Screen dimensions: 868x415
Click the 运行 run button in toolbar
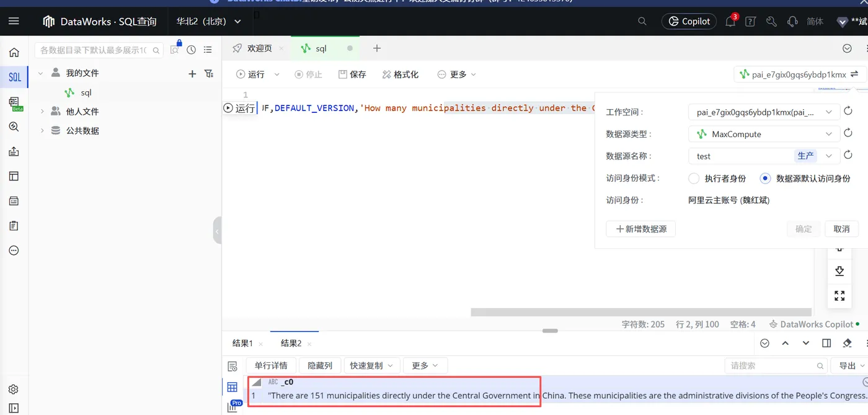[250, 74]
